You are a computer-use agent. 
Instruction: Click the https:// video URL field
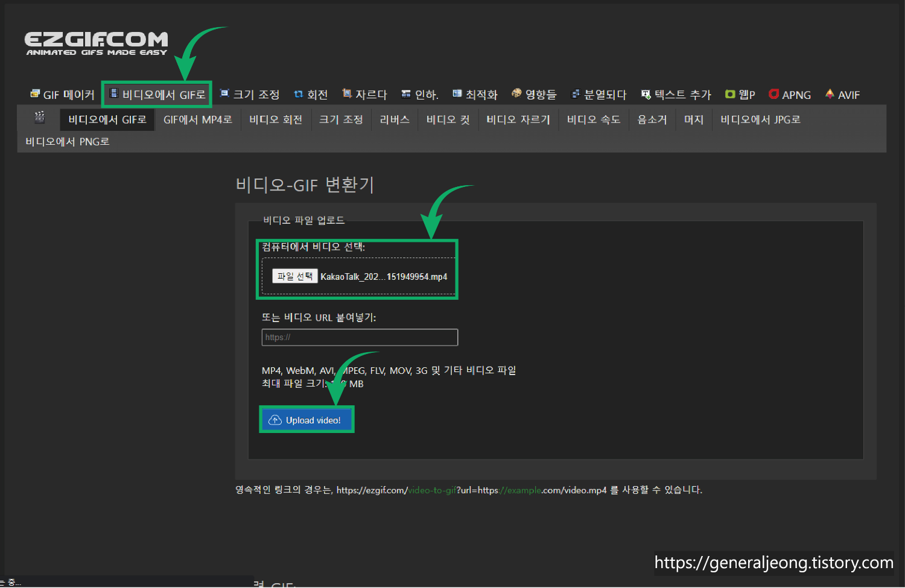tap(360, 337)
